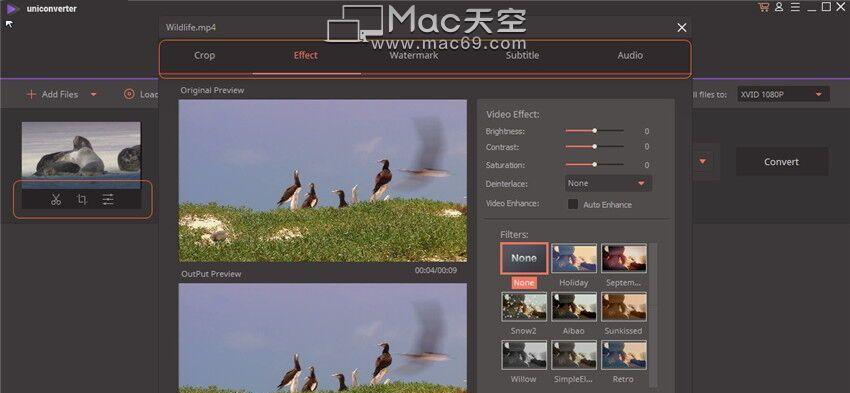Switch to the Subtitle tab

(522, 55)
